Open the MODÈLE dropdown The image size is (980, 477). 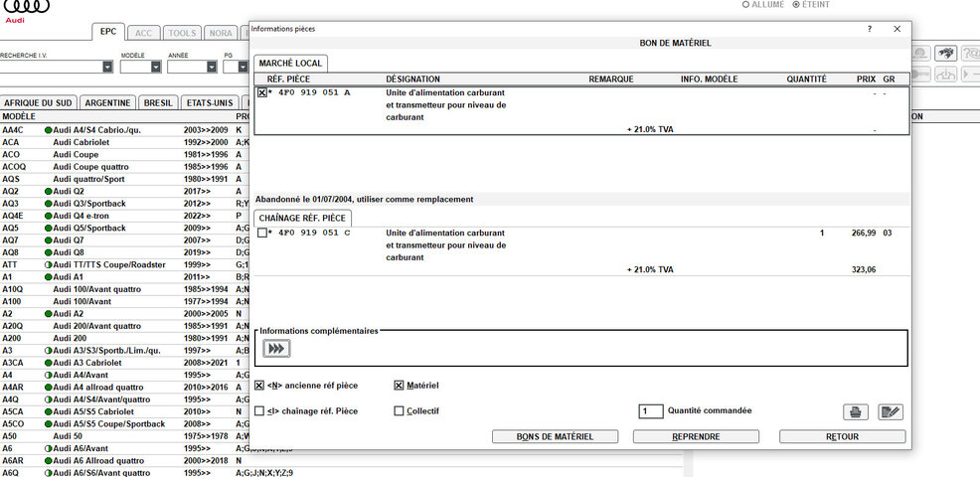pyautogui.click(x=155, y=67)
